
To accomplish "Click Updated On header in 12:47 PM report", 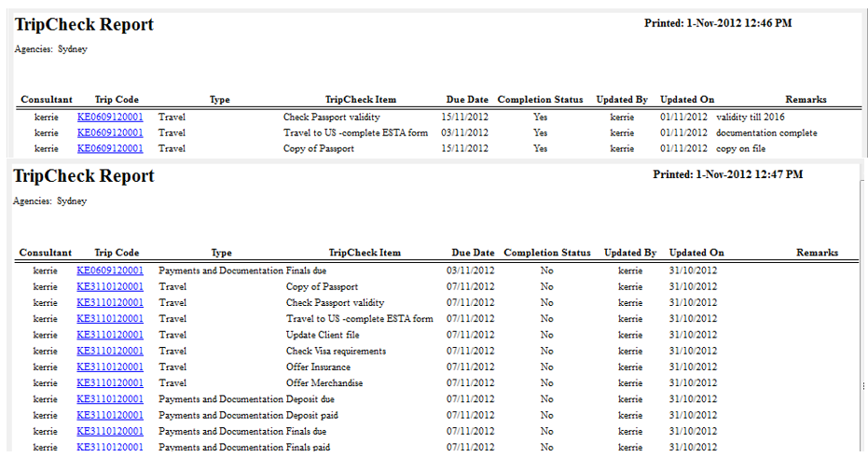I will (696, 253).
